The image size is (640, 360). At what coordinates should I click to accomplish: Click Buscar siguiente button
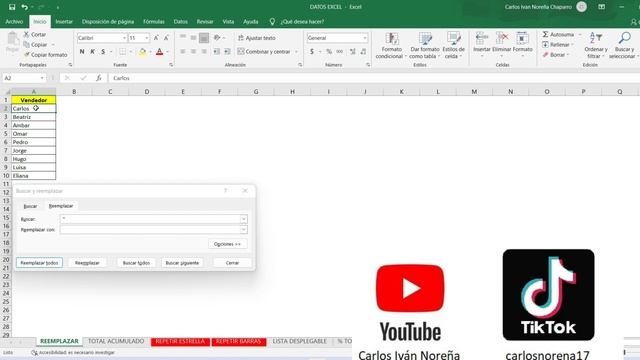pos(182,263)
